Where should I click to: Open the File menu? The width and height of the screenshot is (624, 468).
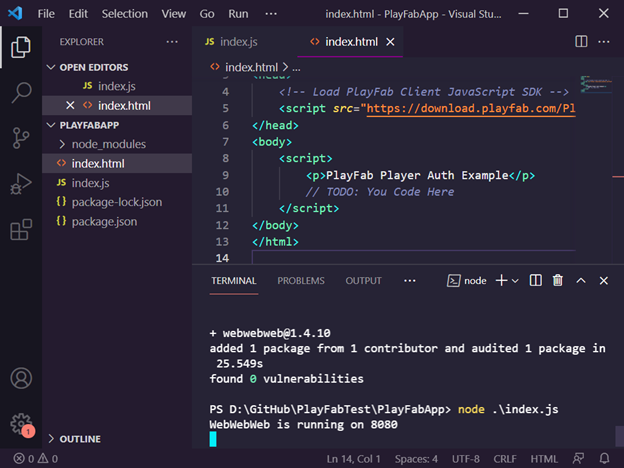point(46,14)
